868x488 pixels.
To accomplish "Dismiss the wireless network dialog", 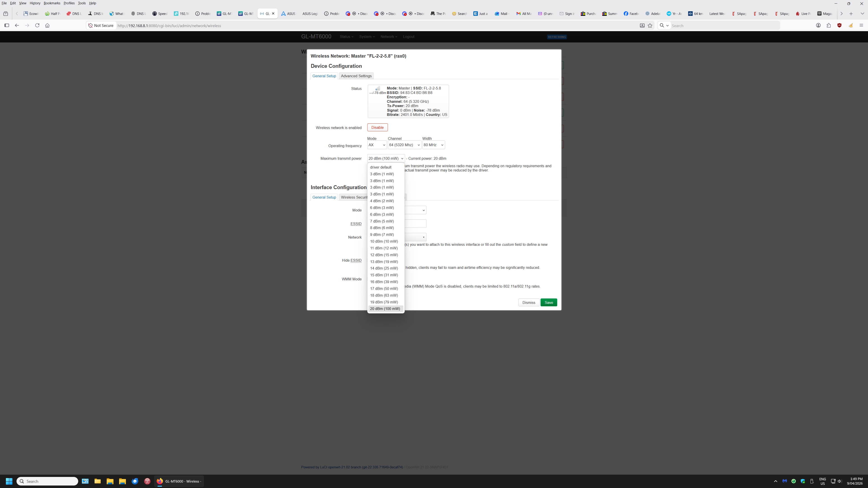I will coord(528,303).
